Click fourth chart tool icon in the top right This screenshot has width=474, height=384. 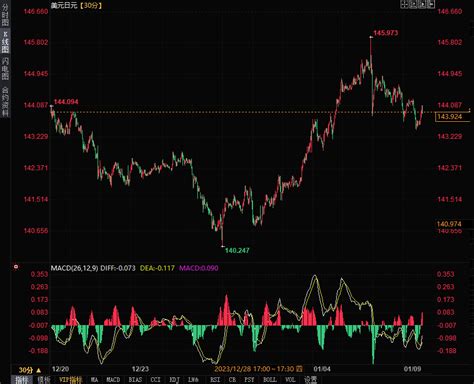[431, 4]
